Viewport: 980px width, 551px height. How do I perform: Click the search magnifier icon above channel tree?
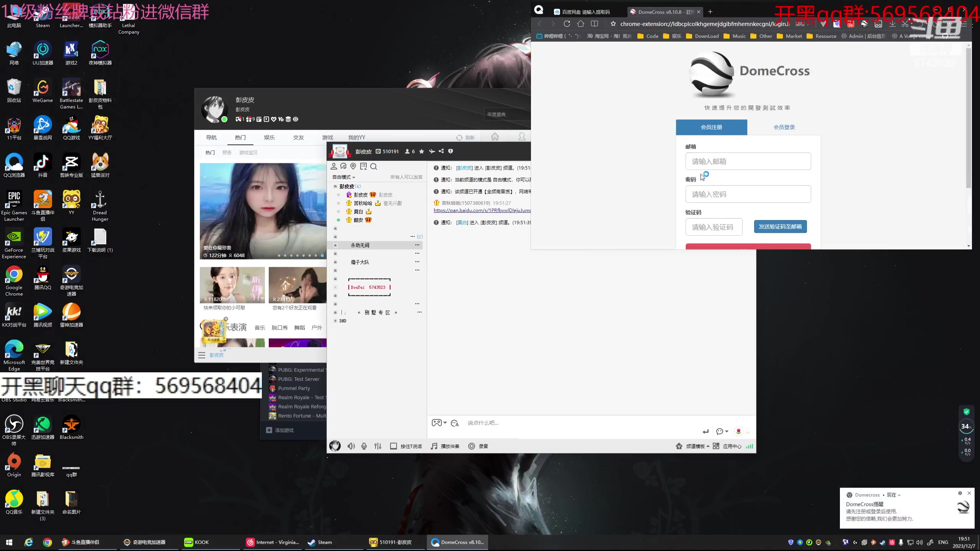tap(374, 166)
